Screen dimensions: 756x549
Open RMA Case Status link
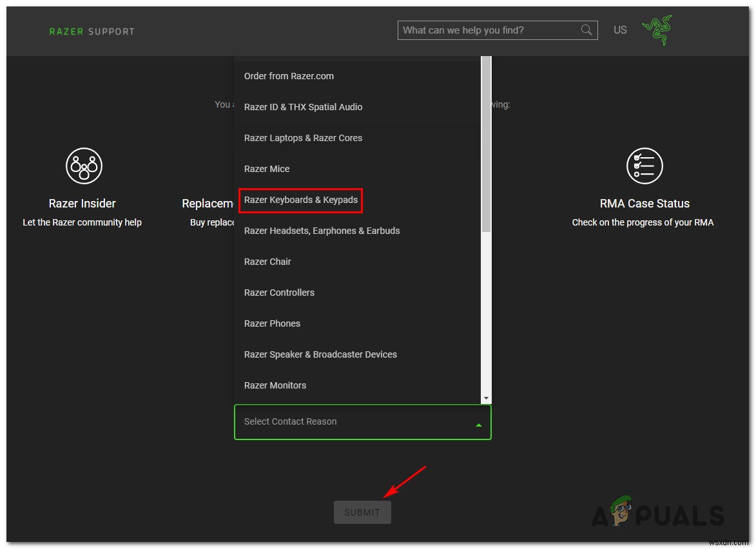point(644,202)
